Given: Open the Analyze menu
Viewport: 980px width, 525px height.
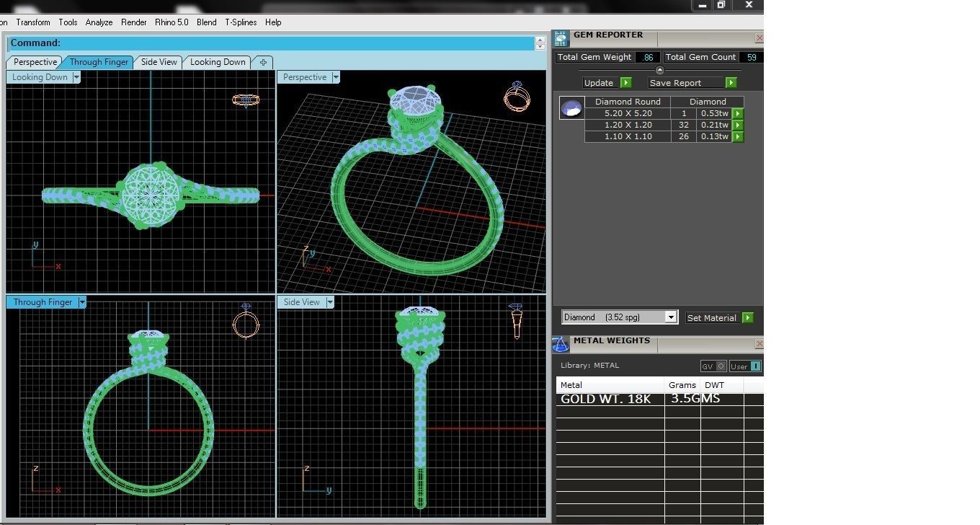Looking at the screenshot, I should [x=99, y=22].
